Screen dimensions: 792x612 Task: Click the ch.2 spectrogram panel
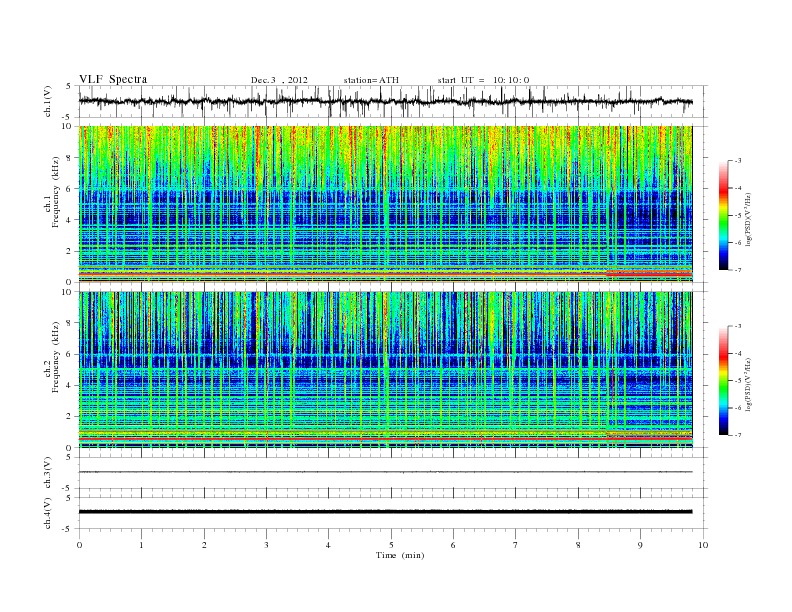coord(385,370)
